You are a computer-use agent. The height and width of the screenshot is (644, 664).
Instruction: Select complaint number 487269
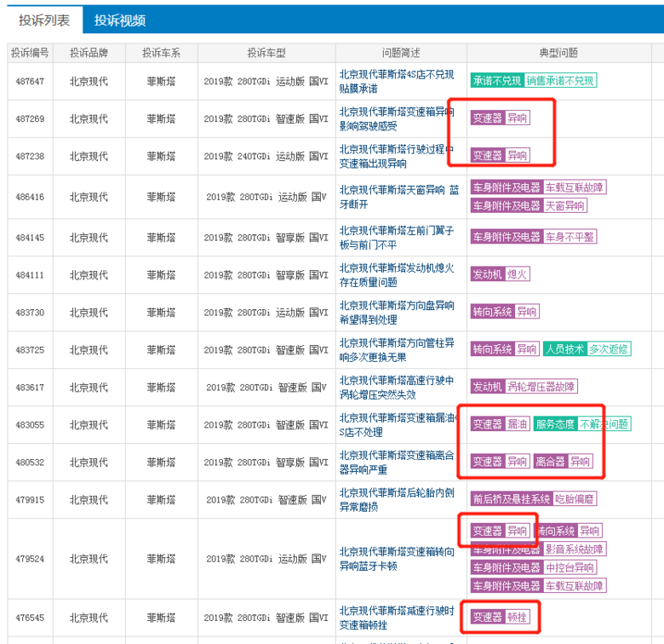(30, 118)
